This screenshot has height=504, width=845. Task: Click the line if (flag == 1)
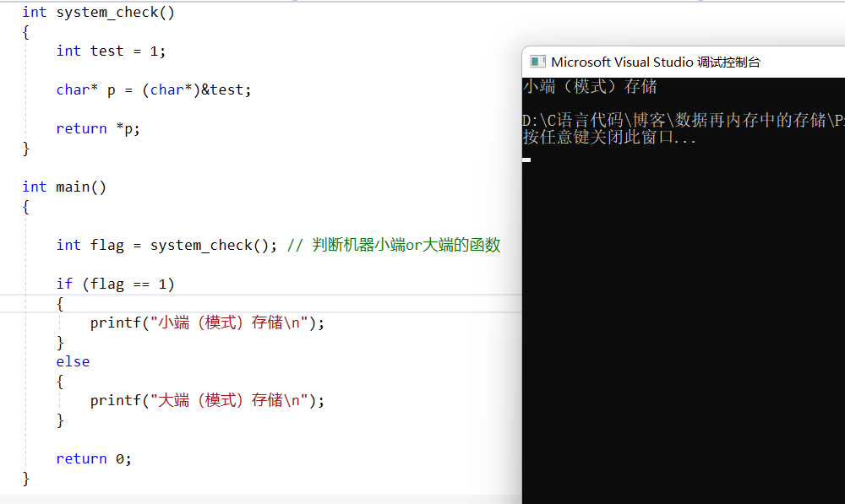pos(115,284)
